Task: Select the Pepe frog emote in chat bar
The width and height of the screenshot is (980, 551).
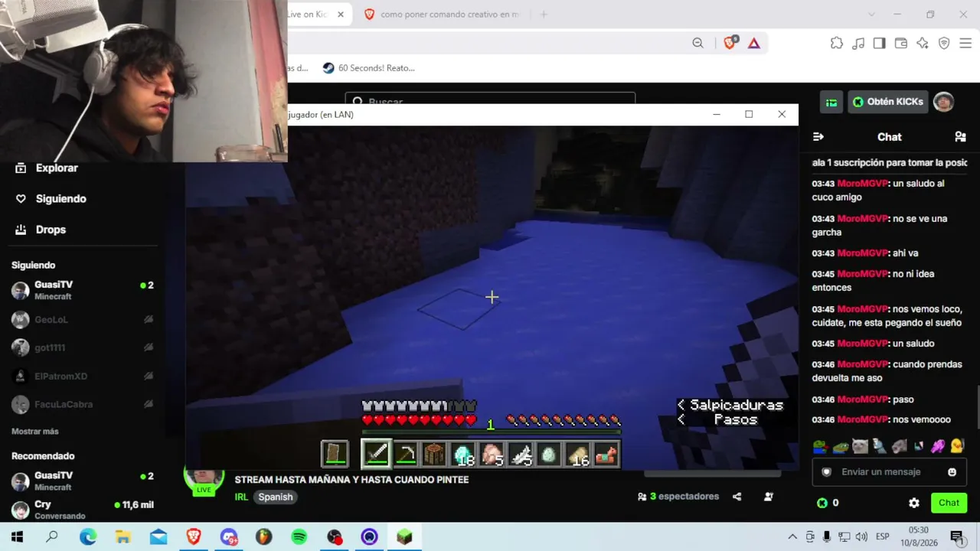Action: [820, 446]
